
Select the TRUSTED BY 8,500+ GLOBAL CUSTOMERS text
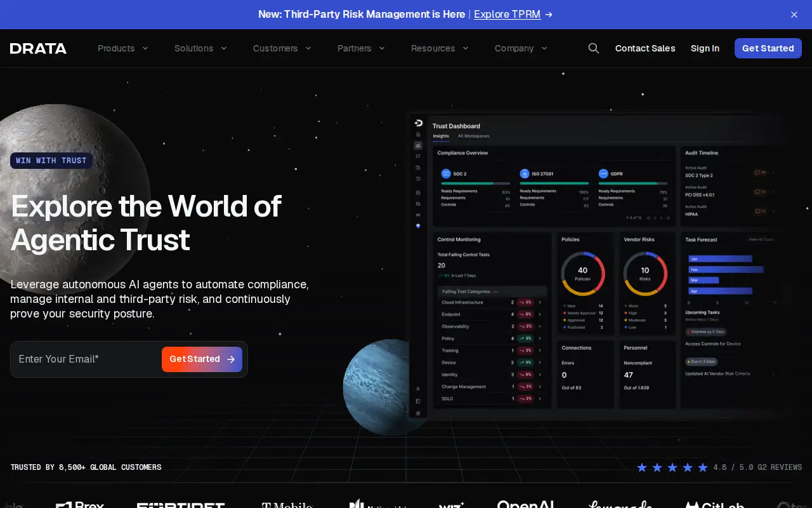pyautogui.click(x=86, y=467)
